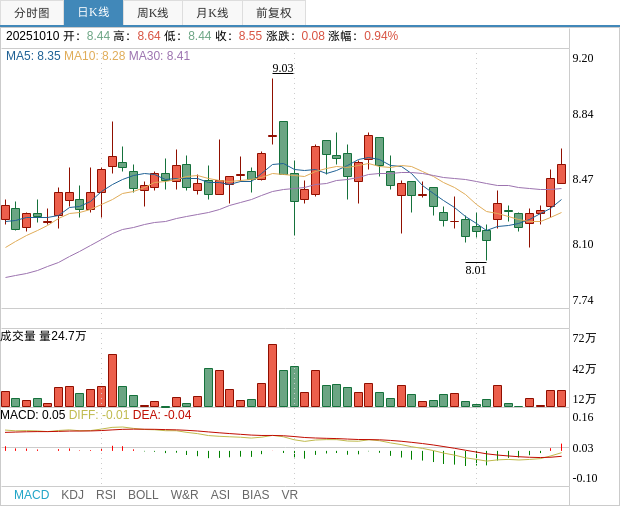
Task: Click the 9.20 price axis label
Action: point(583,58)
